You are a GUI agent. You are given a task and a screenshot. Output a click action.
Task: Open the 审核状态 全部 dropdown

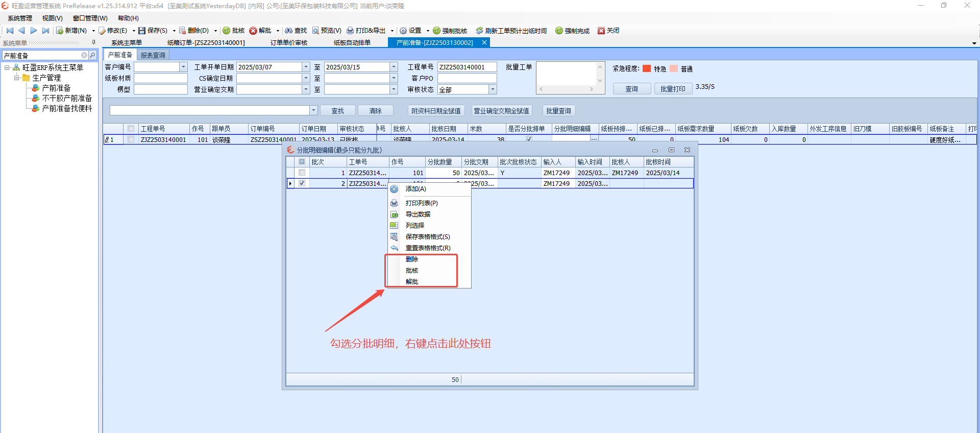tap(493, 89)
